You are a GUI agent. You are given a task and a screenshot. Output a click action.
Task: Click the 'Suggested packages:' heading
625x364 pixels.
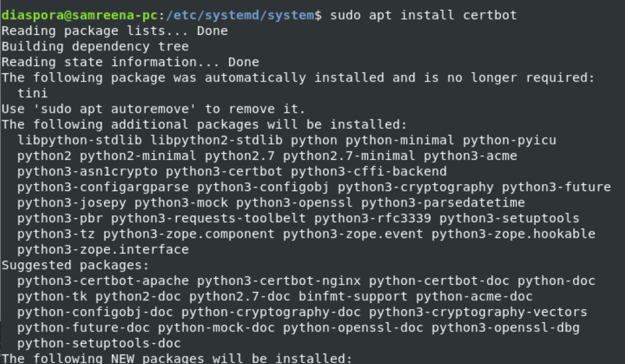click(x=75, y=265)
